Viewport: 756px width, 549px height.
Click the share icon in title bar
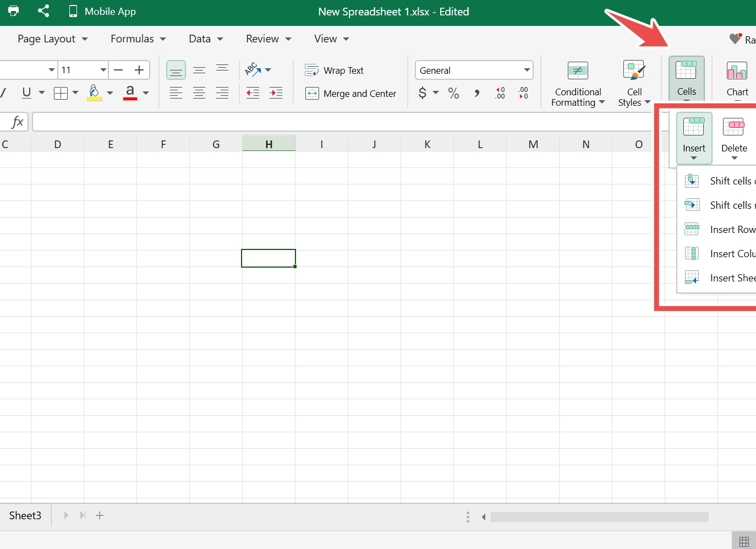(43, 11)
